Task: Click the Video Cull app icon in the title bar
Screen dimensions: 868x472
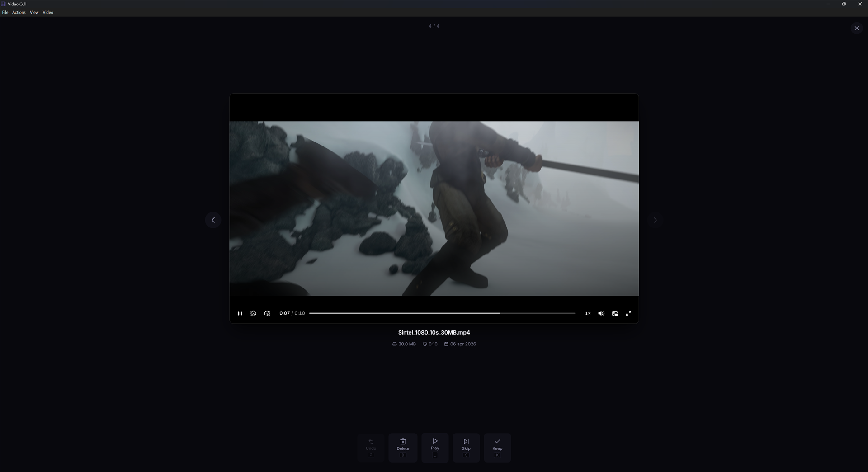Action: (4, 4)
